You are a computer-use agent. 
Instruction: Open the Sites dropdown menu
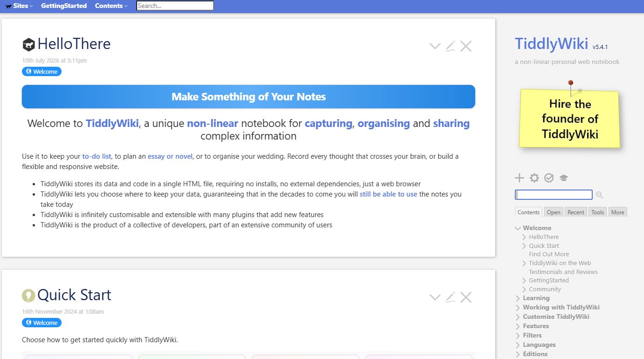click(19, 6)
